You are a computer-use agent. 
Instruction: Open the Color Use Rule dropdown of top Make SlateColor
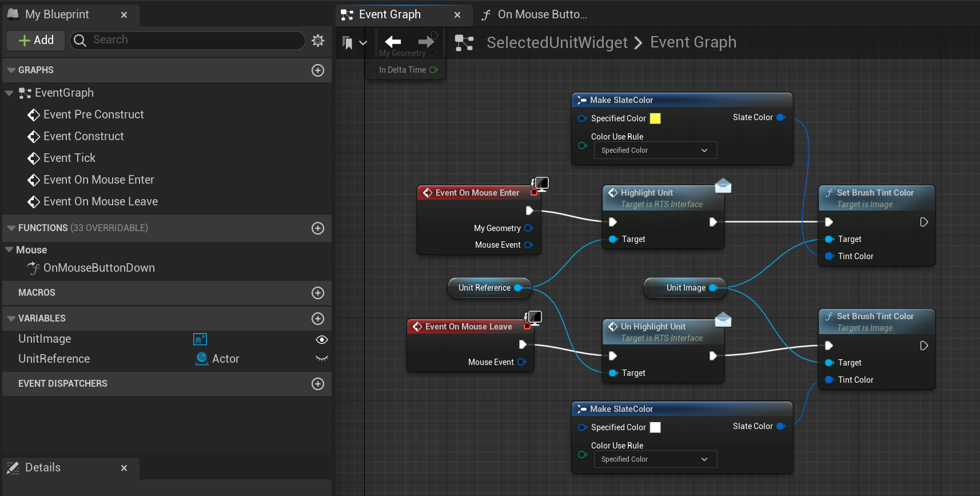tap(655, 150)
